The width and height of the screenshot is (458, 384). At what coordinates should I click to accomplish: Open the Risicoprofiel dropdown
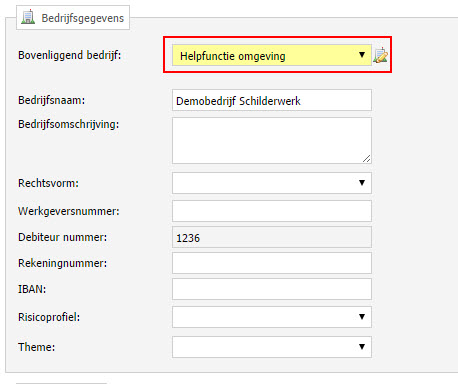(272, 317)
